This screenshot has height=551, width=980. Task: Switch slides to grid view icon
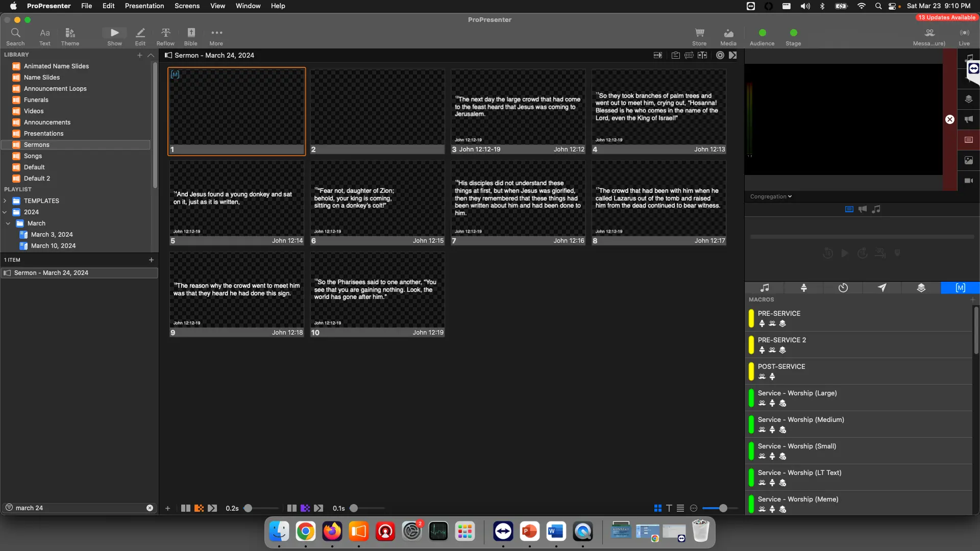[658, 508]
